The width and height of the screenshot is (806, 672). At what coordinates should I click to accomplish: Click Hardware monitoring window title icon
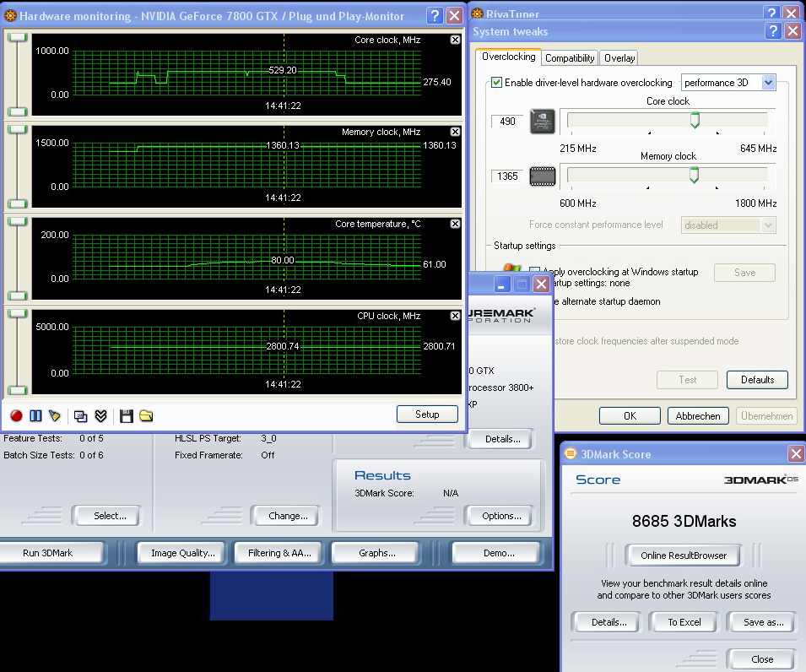click(10, 16)
